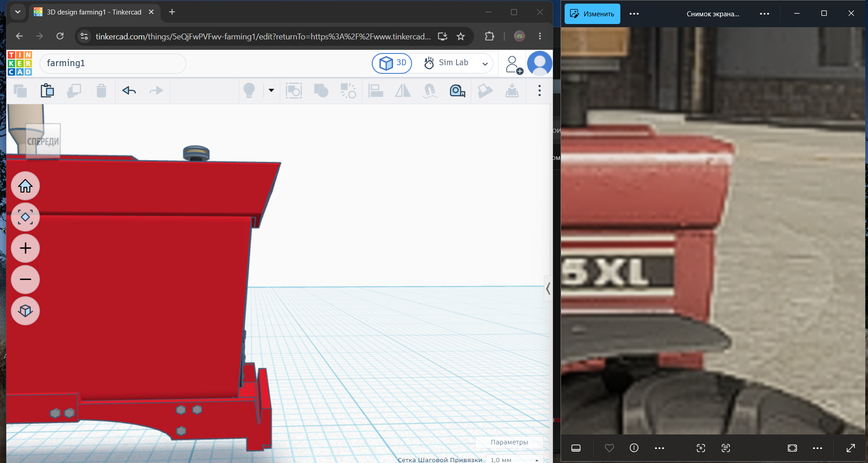Toggle the filmstrip in Photos window
Viewport: 868px width, 463px height.
pos(576,448)
